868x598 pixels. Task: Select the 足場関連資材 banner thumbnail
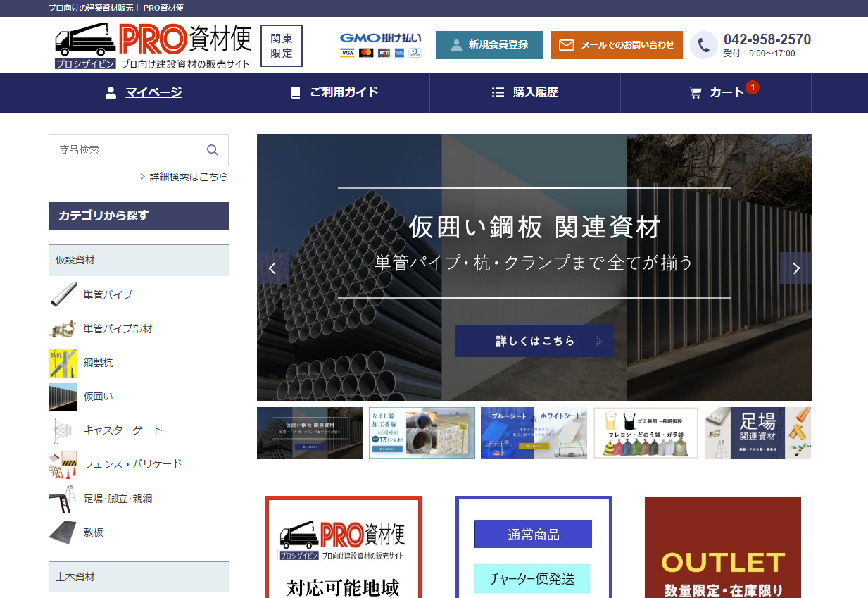coord(757,433)
